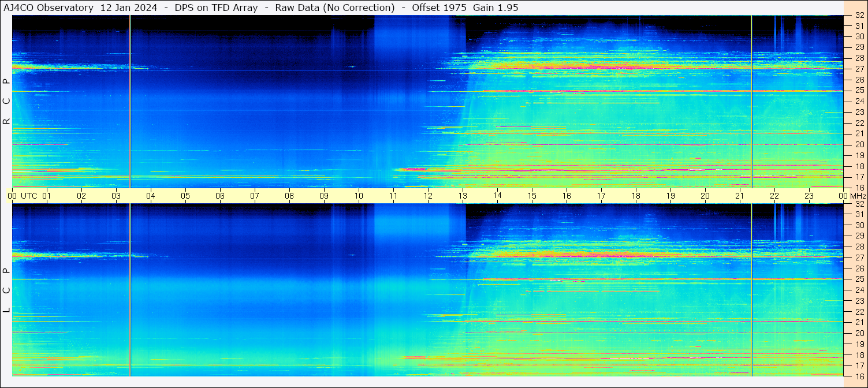Click the 19 hour tick on the time axis

pos(670,196)
